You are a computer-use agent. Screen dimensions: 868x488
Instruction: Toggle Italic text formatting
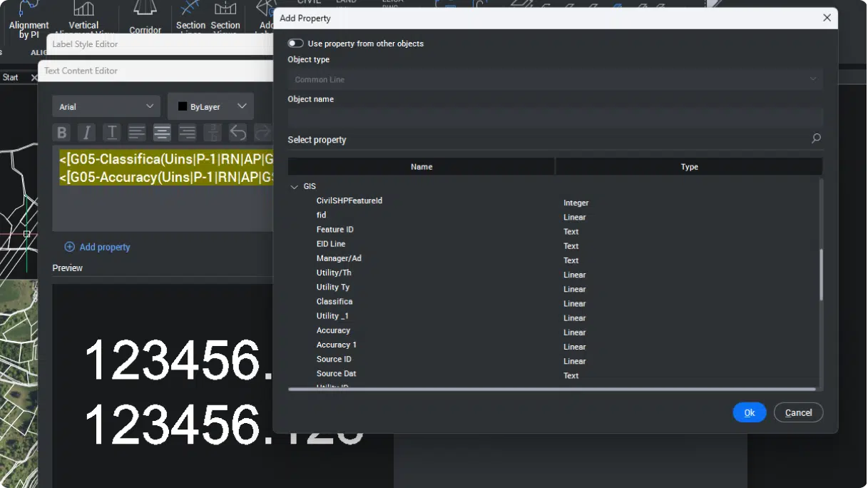[86, 133]
